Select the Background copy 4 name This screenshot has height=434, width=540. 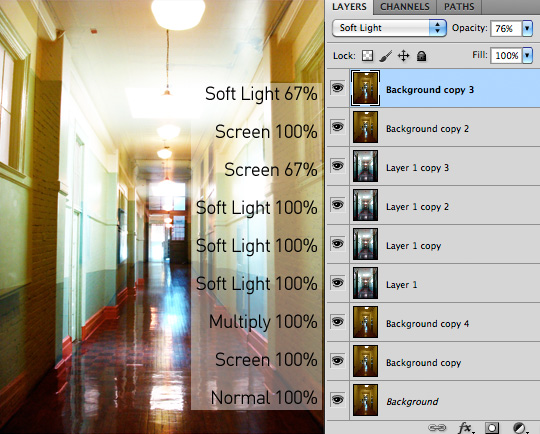tap(427, 324)
